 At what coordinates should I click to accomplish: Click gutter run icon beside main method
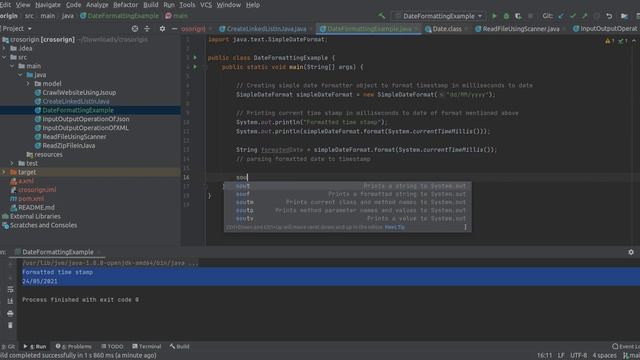pos(195,67)
